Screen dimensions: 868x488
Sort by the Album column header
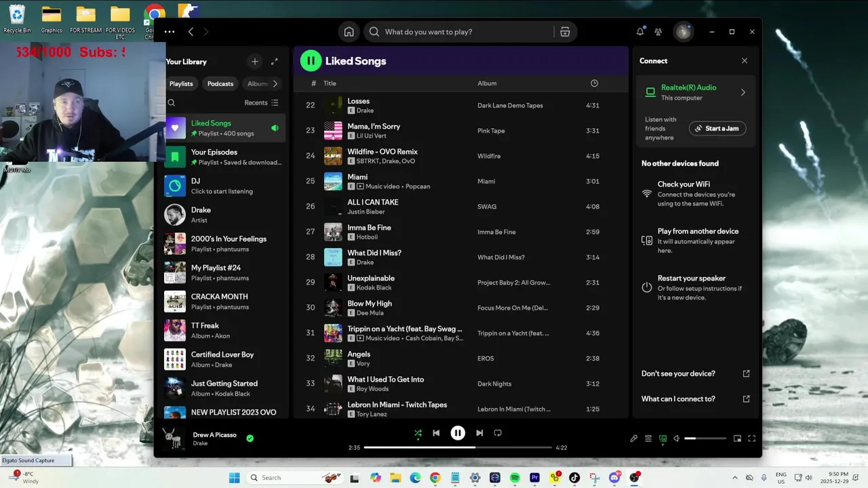click(487, 83)
